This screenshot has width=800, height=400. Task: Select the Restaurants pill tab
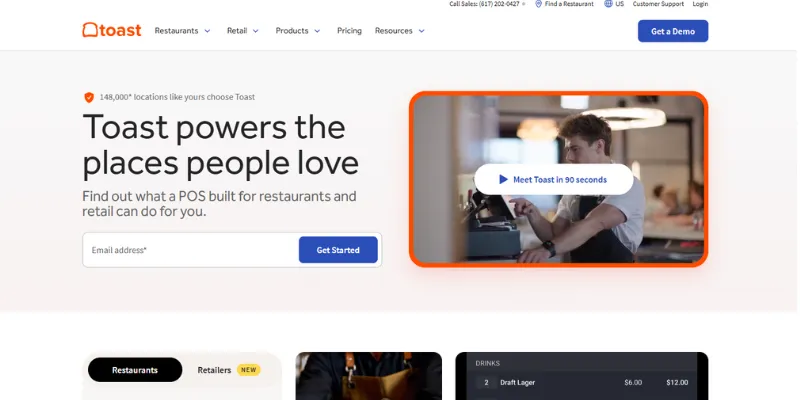pos(135,370)
